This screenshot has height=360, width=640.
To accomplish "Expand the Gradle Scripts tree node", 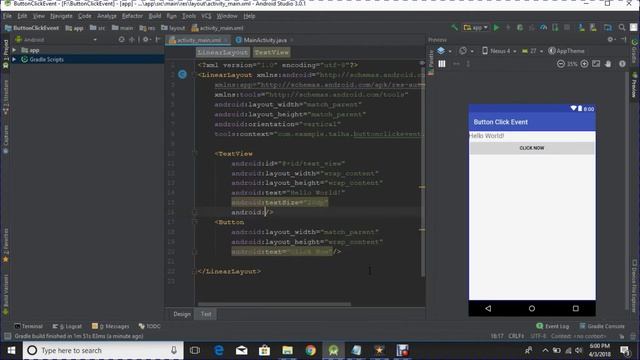I will tap(14, 59).
